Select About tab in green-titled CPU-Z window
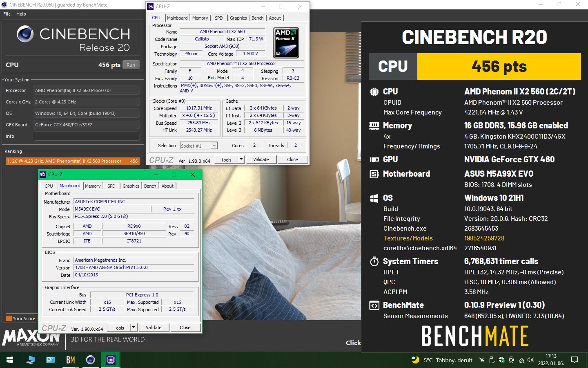The width and height of the screenshot is (588, 368). point(167,186)
